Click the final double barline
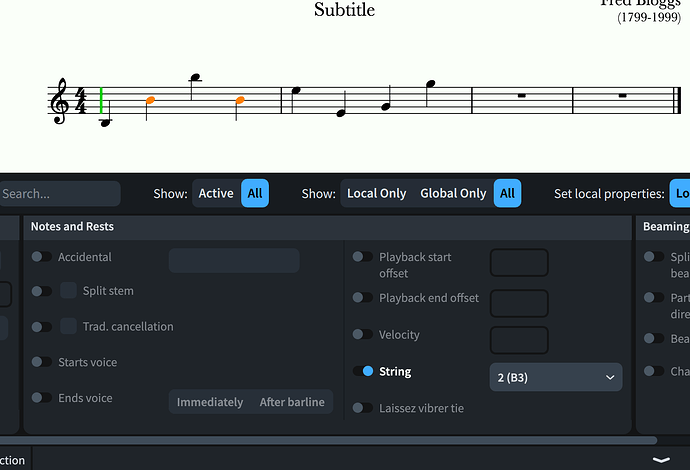This screenshot has width=690, height=470. click(678, 102)
